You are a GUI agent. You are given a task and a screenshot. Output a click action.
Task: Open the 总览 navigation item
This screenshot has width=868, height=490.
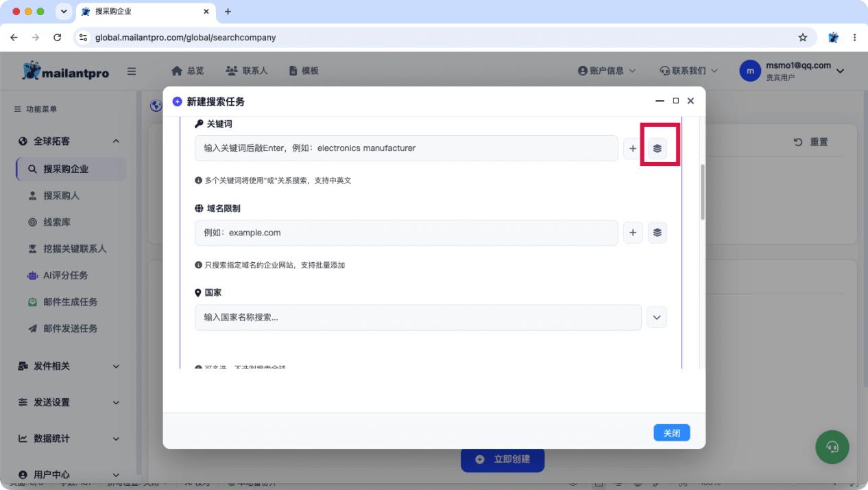pos(187,71)
